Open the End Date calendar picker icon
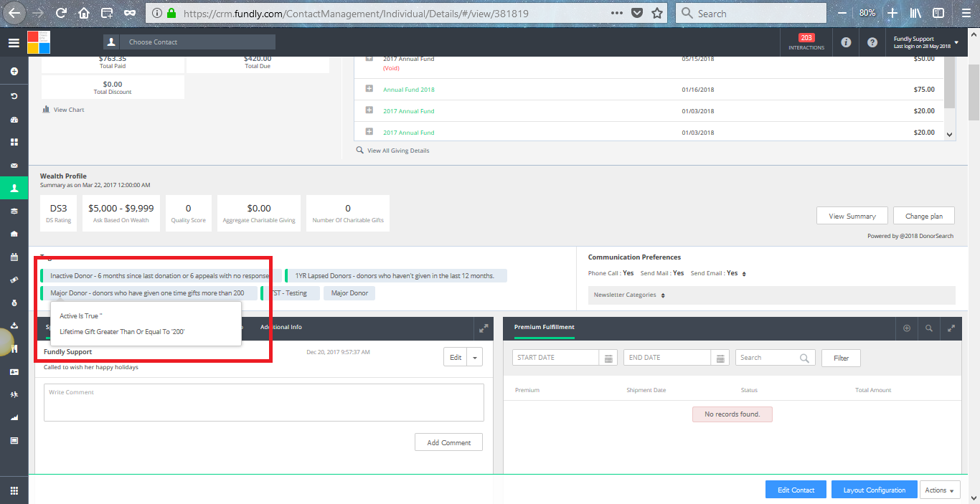980x504 pixels. pyautogui.click(x=720, y=358)
